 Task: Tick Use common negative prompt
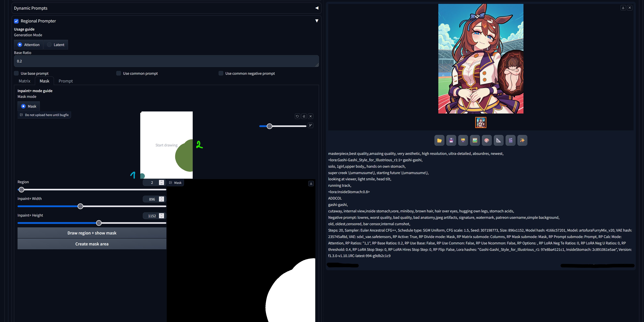[221, 73]
